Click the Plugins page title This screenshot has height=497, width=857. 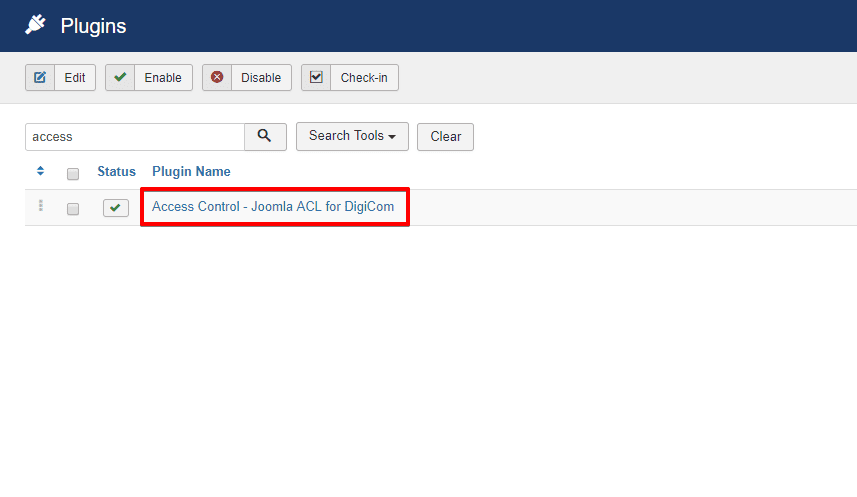(93, 26)
